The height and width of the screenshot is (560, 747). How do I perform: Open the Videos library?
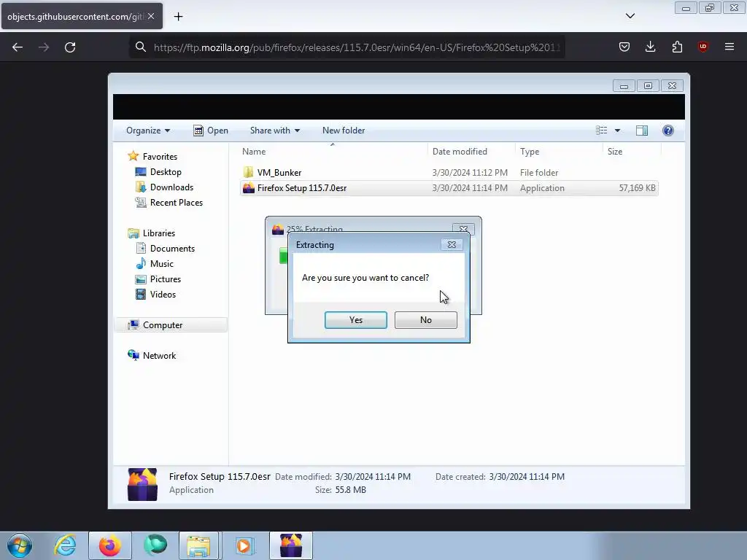(x=163, y=295)
